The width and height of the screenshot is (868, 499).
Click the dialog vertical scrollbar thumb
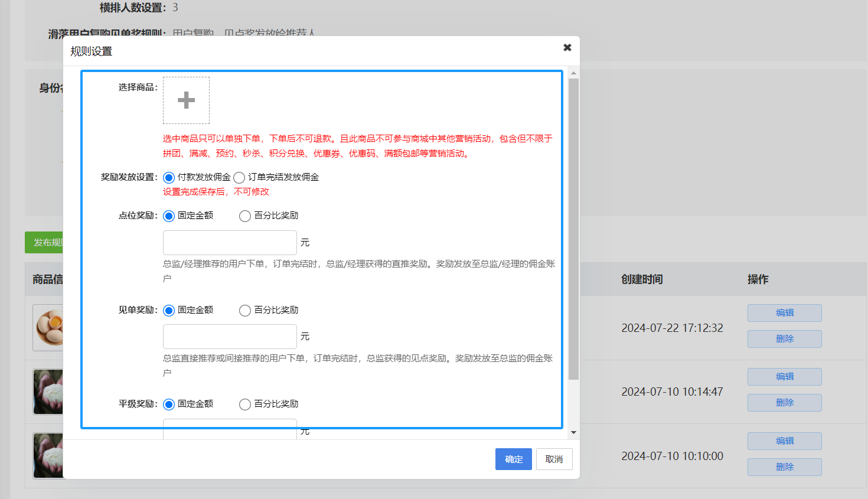click(x=573, y=229)
